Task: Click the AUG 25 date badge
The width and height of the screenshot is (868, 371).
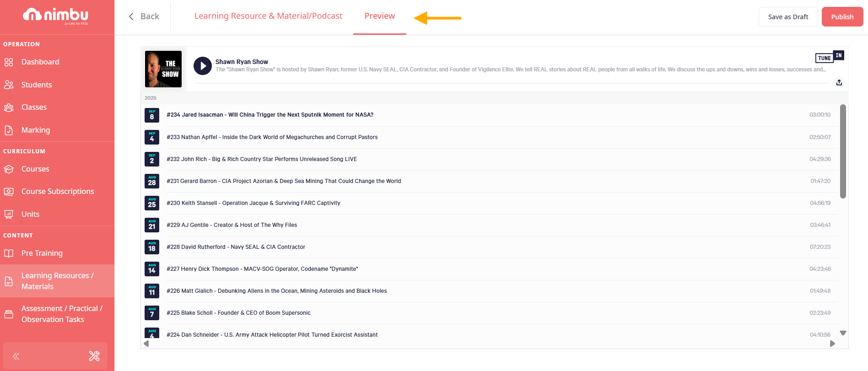Action: click(152, 203)
